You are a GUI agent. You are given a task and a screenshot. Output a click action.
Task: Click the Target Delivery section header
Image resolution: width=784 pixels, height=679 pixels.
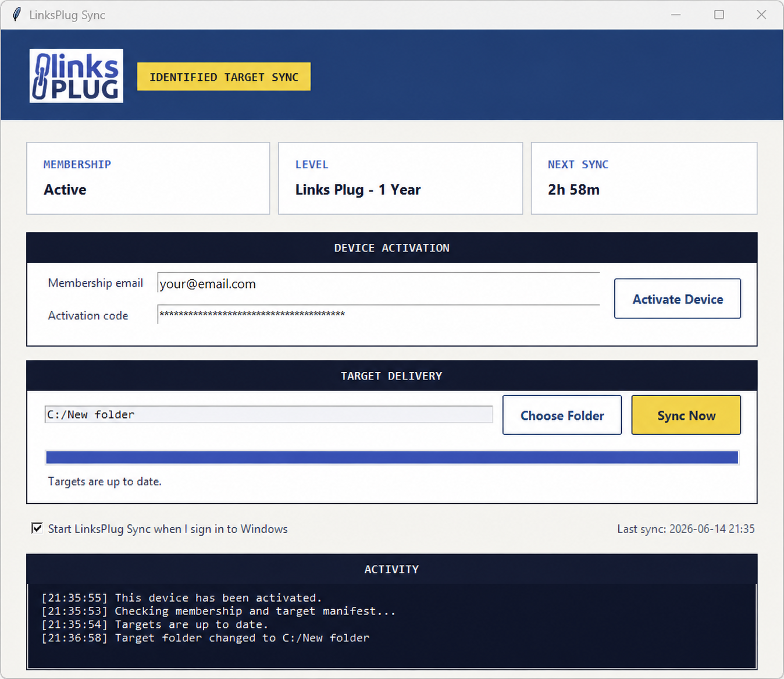(x=392, y=376)
